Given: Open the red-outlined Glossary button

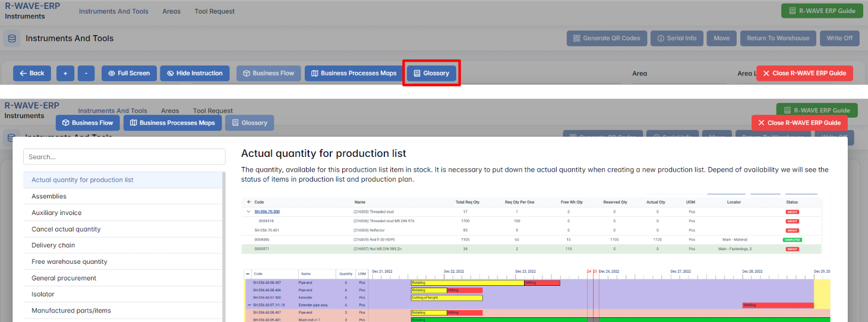Looking at the screenshot, I should [431, 73].
